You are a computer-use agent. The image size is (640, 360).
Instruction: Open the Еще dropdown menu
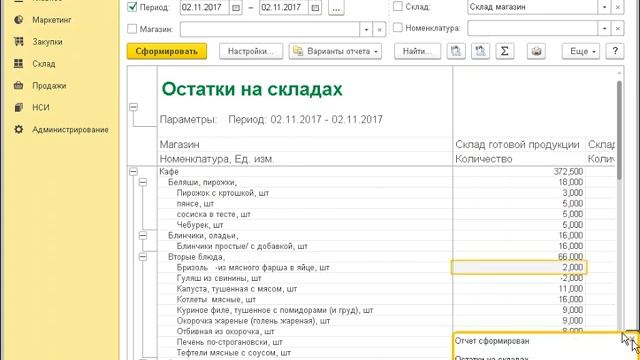[581, 51]
